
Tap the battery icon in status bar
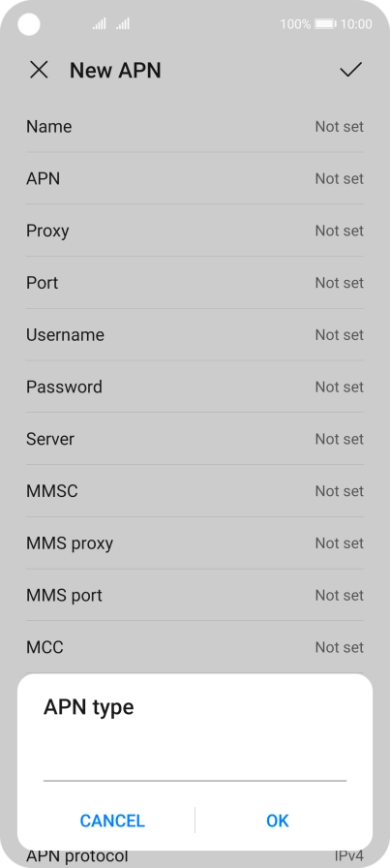pos(325,24)
